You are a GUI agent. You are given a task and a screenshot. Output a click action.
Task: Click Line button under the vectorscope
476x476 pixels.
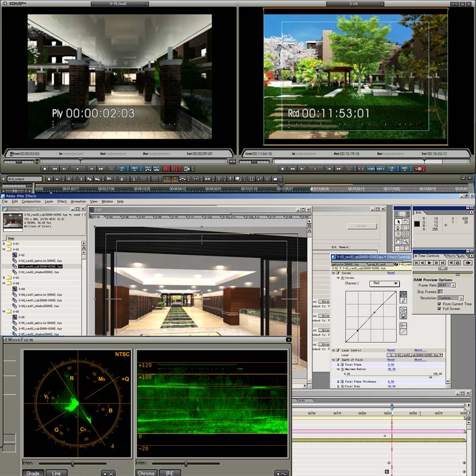click(x=57, y=473)
